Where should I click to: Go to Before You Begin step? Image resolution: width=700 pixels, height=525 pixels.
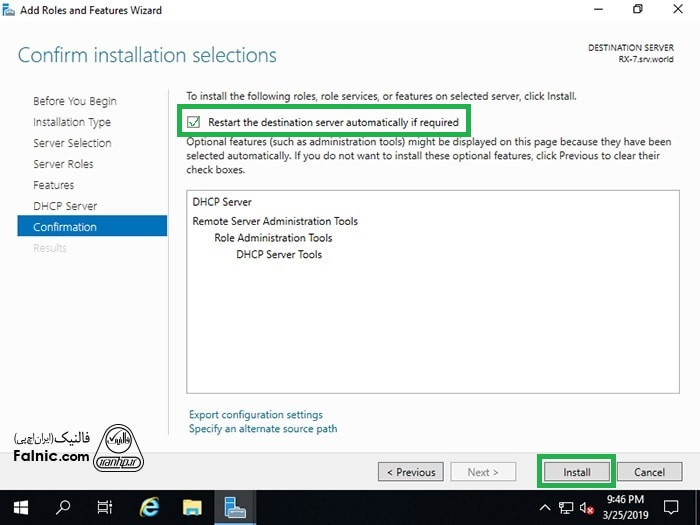(75, 101)
